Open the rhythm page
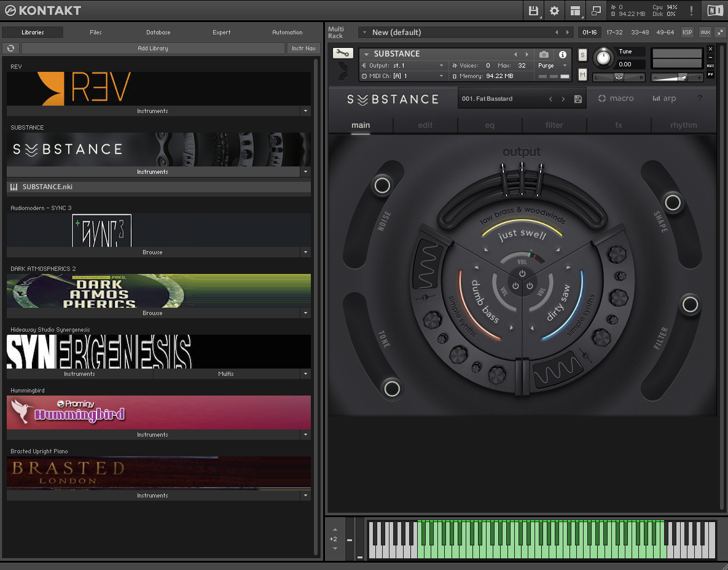 [x=683, y=125]
